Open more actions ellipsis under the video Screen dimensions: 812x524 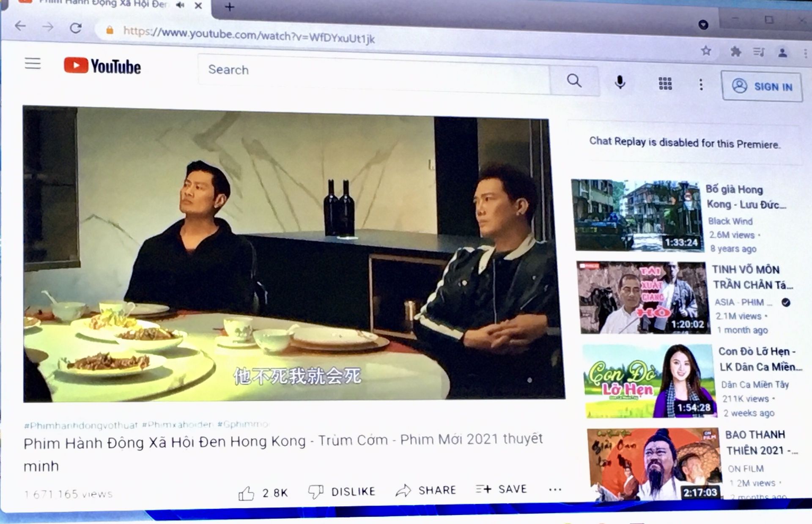pos(555,489)
